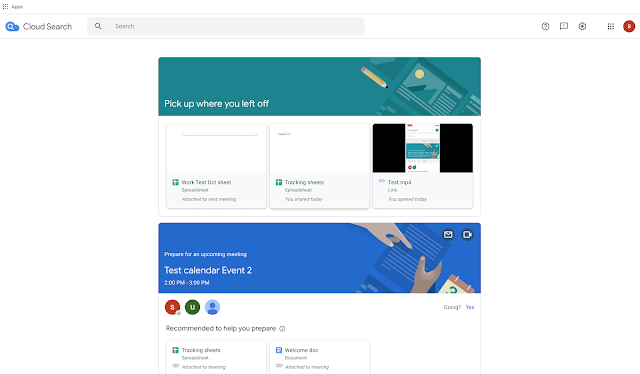Click the email guests envelope icon
The image size is (640, 374).
tap(448, 234)
